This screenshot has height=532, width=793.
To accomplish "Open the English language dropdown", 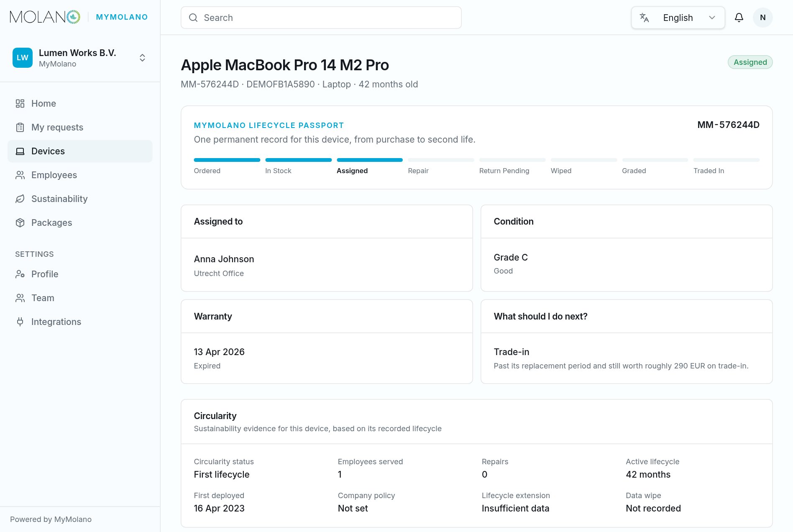I will [x=678, y=18].
